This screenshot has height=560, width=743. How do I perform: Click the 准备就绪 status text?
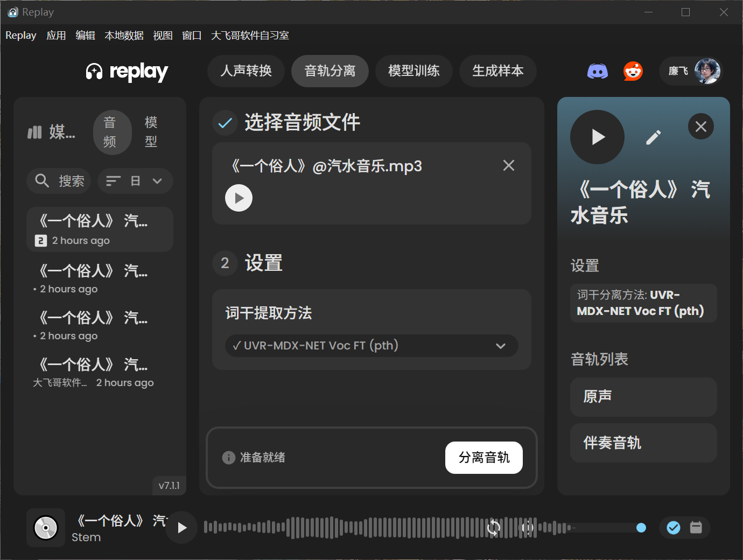coord(262,458)
